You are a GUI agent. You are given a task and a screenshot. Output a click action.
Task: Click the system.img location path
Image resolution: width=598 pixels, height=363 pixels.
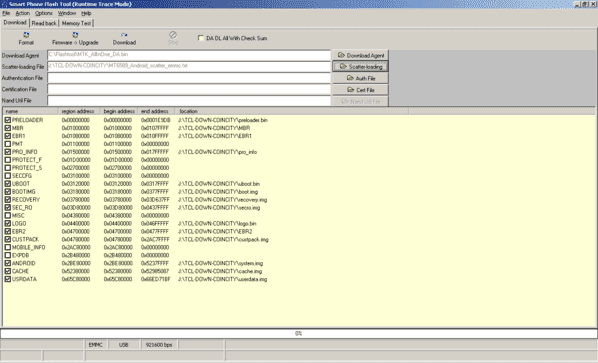coord(220,263)
